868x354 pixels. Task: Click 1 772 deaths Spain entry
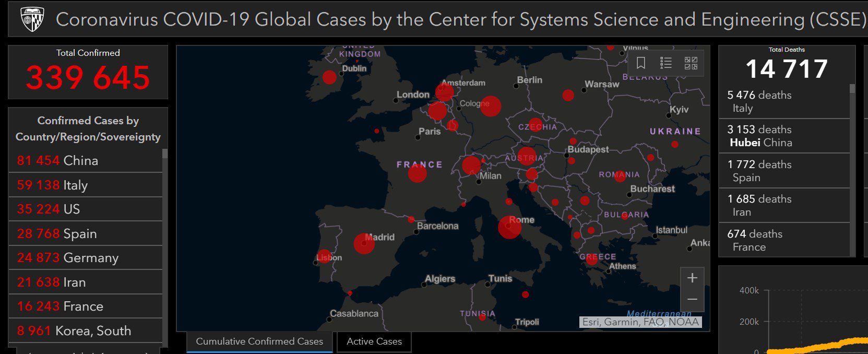(x=784, y=171)
